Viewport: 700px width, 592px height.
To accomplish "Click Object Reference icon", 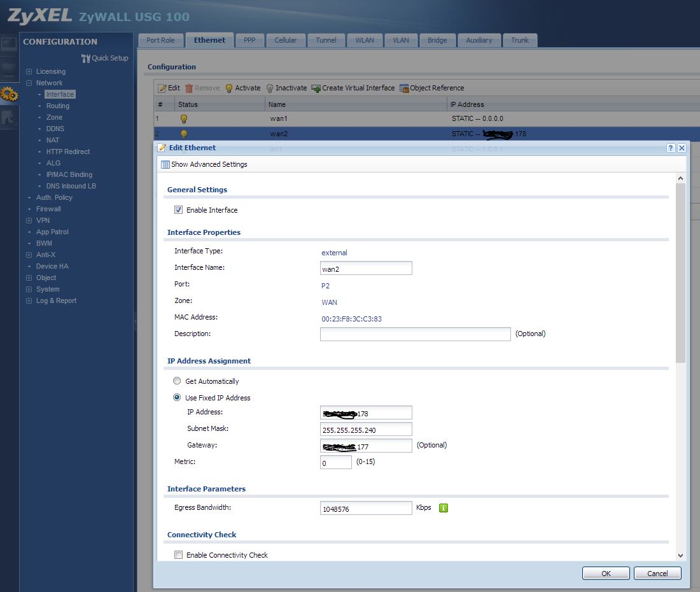I will pos(405,88).
